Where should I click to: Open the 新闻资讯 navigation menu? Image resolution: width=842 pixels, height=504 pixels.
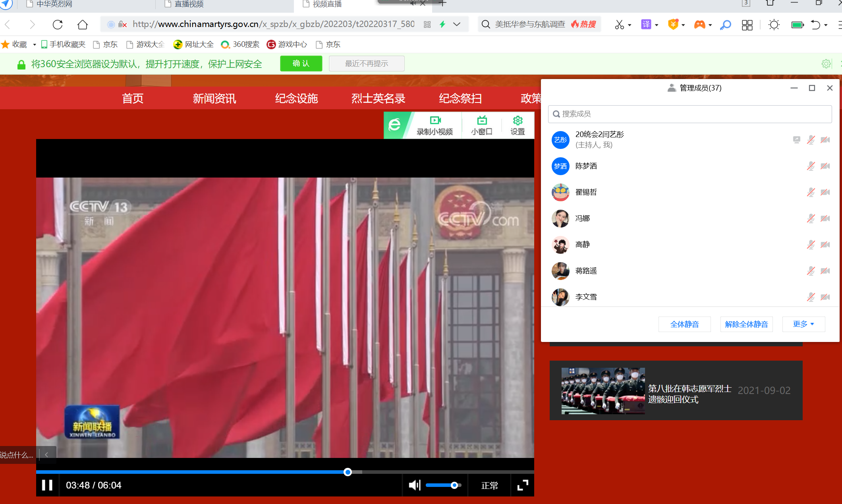coord(214,98)
